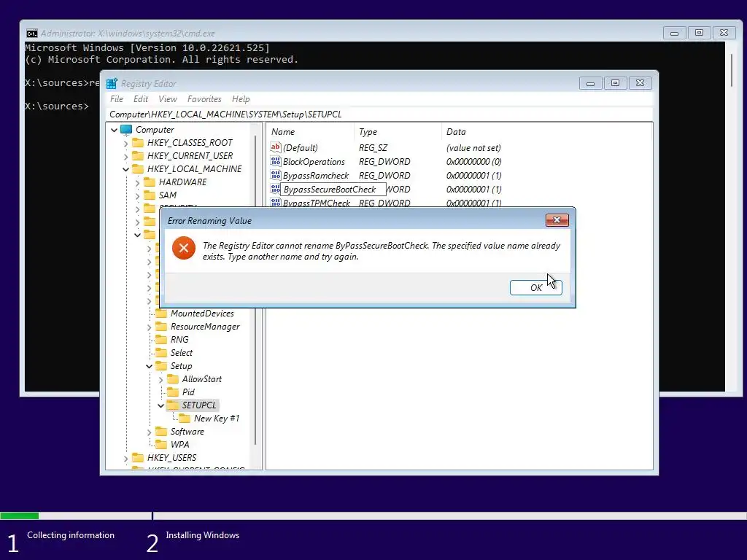Select the Computer icon in the tree
This screenshot has width=747, height=560.
click(x=126, y=130)
